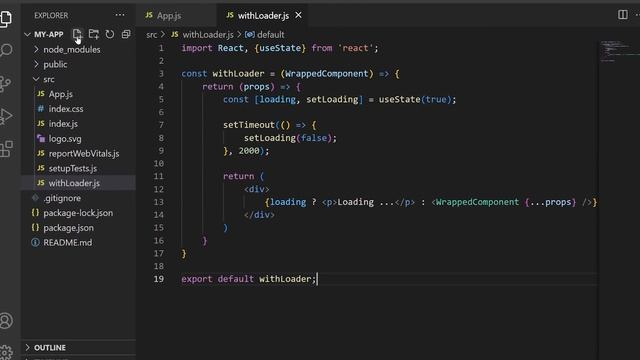Open App.js in the file tree
Screen dimensions: 640x360
coord(60,94)
